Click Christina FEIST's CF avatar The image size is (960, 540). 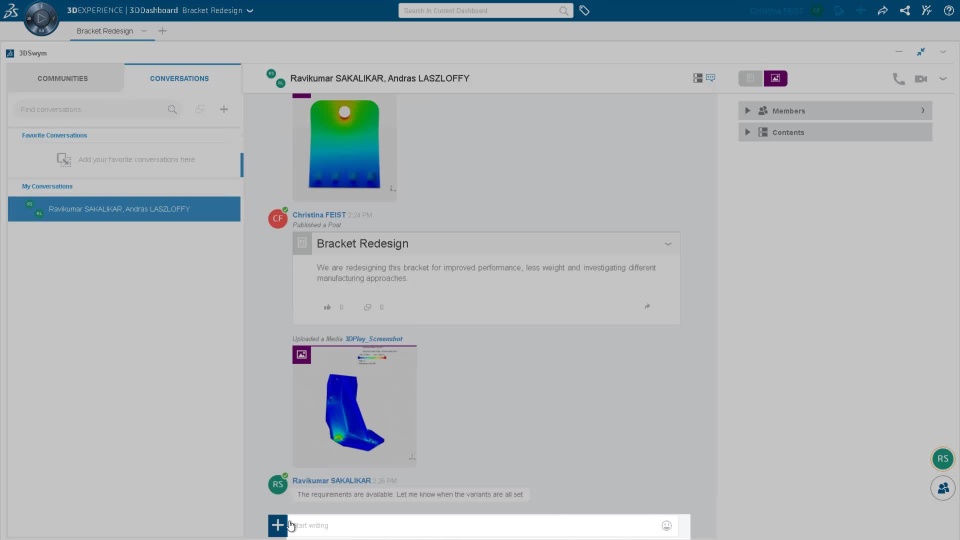pyautogui.click(x=277, y=218)
